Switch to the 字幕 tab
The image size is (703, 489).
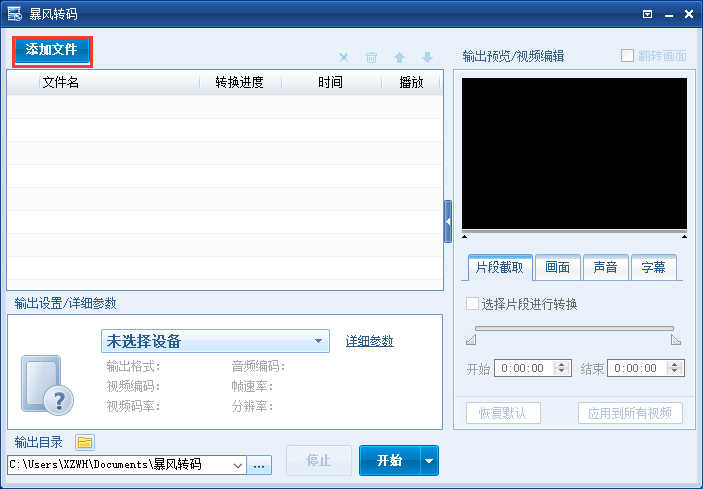653,267
